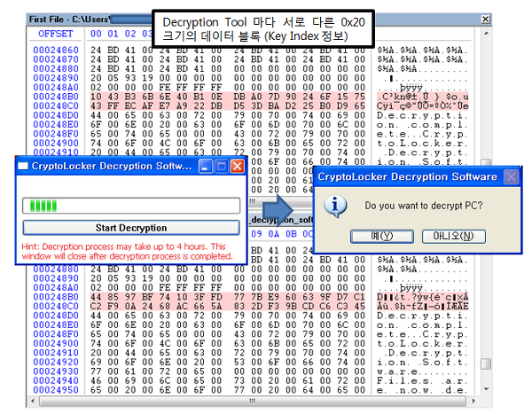
Task: Select offset 000248B0 in upper pane
Action: (x=56, y=97)
